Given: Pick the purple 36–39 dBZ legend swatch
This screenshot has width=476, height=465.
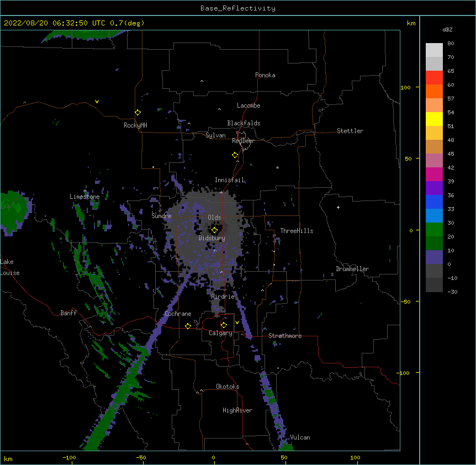Looking at the screenshot, I should pos(434,188).
